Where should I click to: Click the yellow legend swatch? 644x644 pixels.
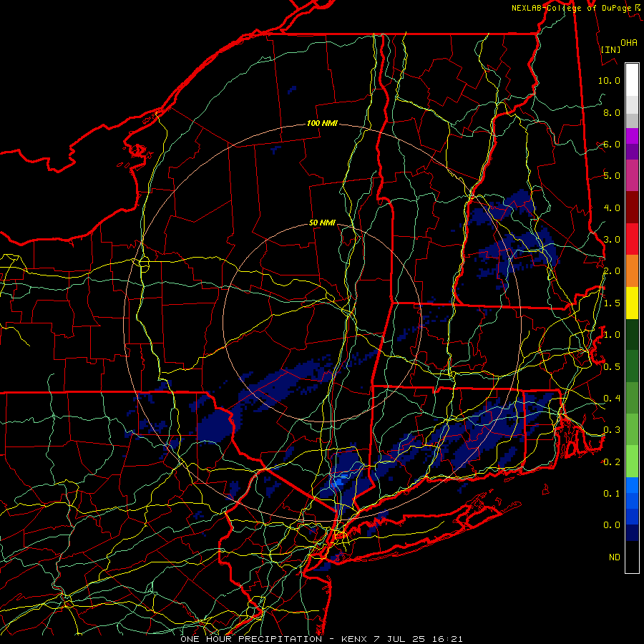pos(632,303)
